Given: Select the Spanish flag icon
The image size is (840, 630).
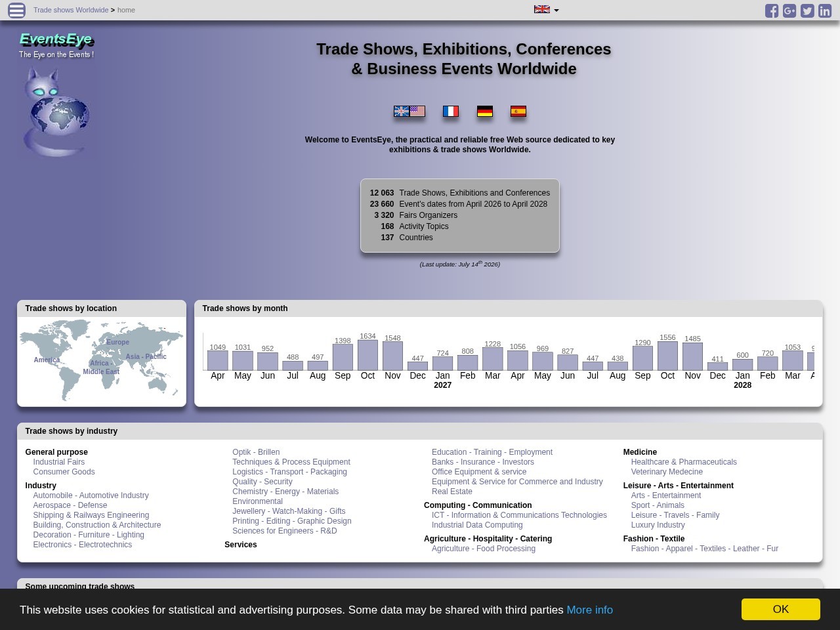Looking at the screenshot, I should [x=518, y=112].
